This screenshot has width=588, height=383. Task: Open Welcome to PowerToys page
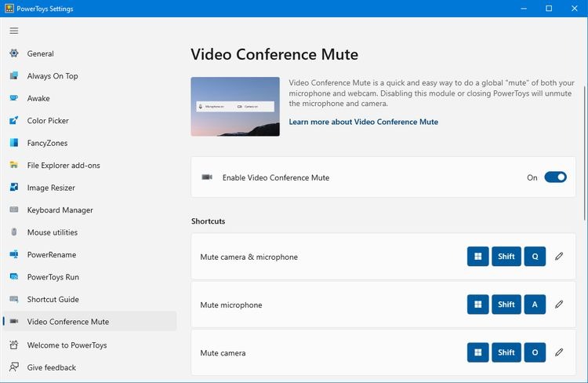pos(90,345)
